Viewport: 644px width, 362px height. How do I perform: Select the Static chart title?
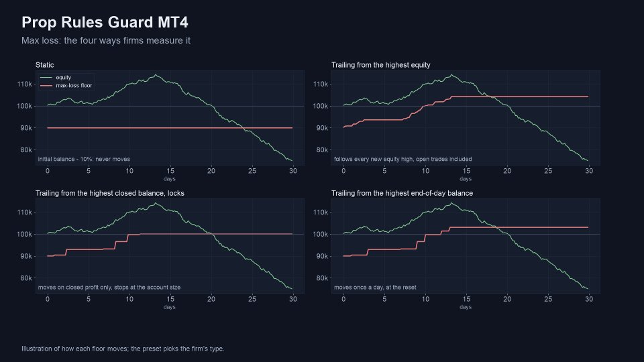[44, 65]
